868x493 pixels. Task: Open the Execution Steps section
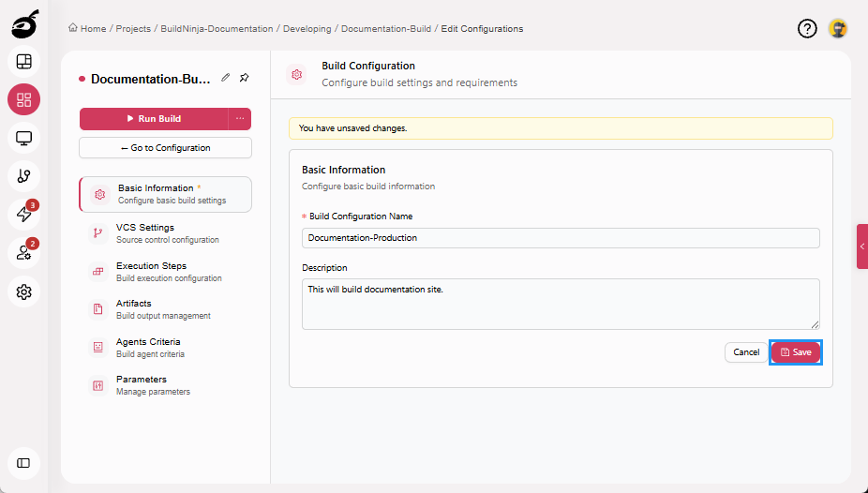click(x=166, y=272)
